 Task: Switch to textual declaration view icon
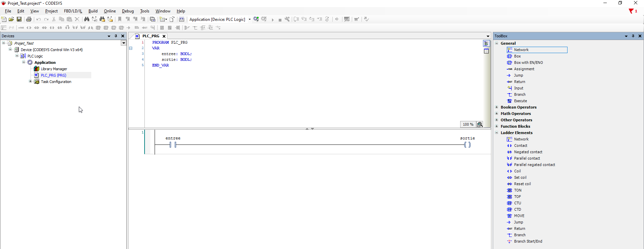[x=486, y=44]
